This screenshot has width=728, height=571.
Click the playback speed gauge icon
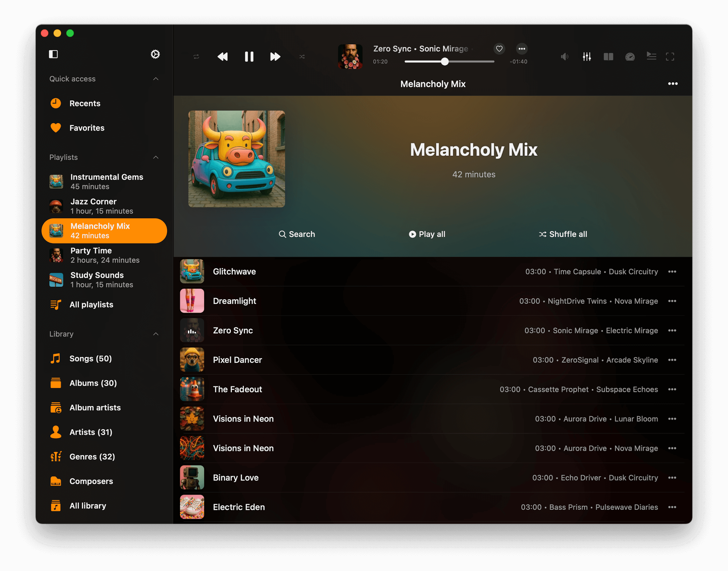(x=630, y=56)
